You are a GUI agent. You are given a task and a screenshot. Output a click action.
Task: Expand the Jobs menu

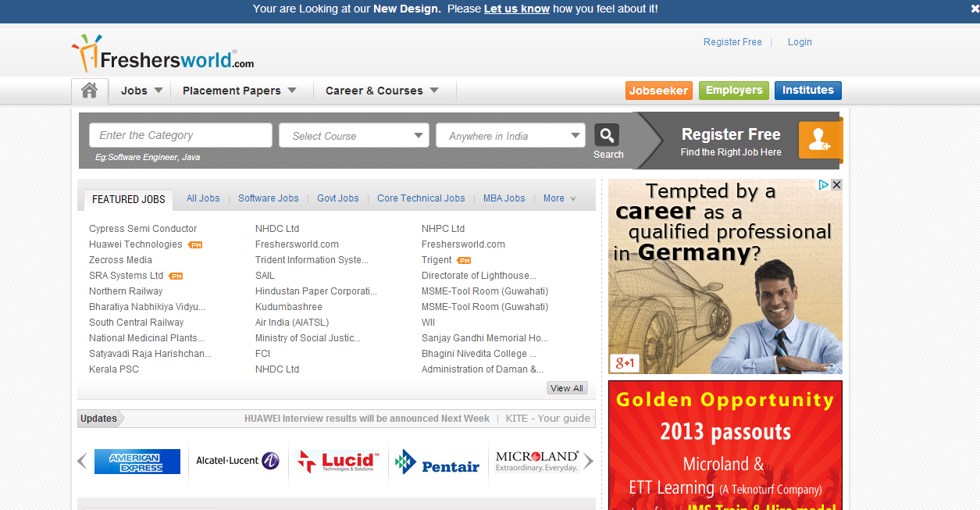pos(142,91)
